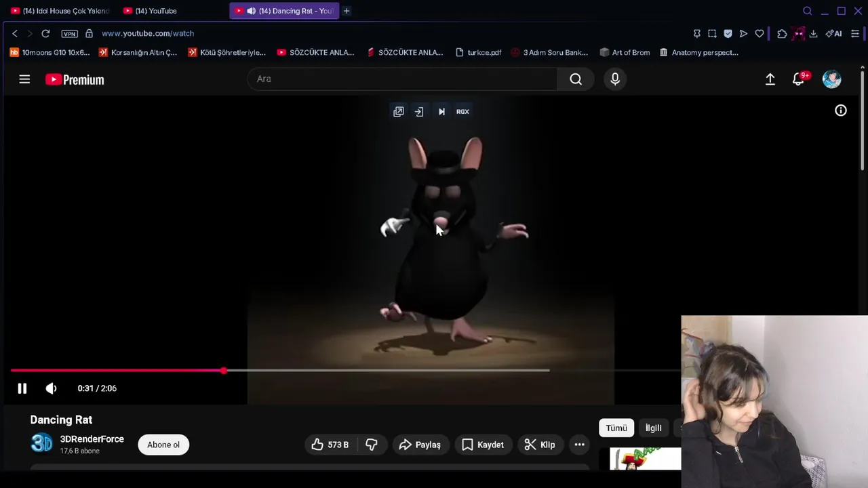Click the search magnifier button

point(576,79)
